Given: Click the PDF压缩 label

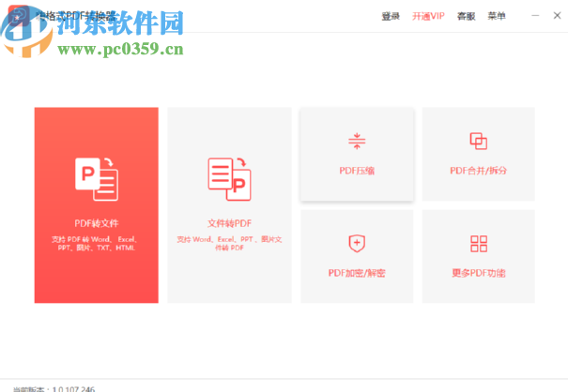Looking at the screenshot, I should [357, 171].
